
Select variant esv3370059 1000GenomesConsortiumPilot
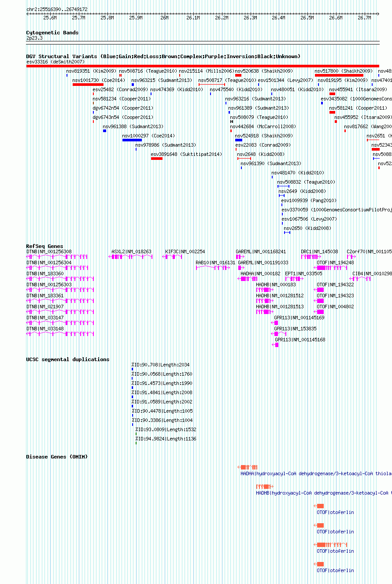click(x=337, y=210)
